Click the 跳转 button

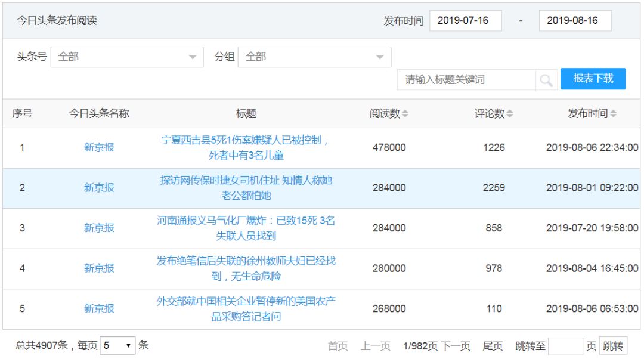point(613,346)
